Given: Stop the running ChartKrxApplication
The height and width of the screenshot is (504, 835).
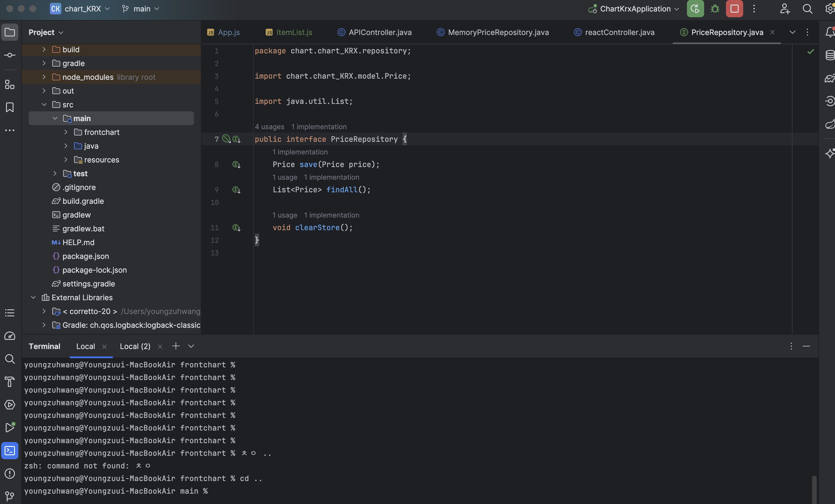Looking at the screenshot, I should point(734,9).
